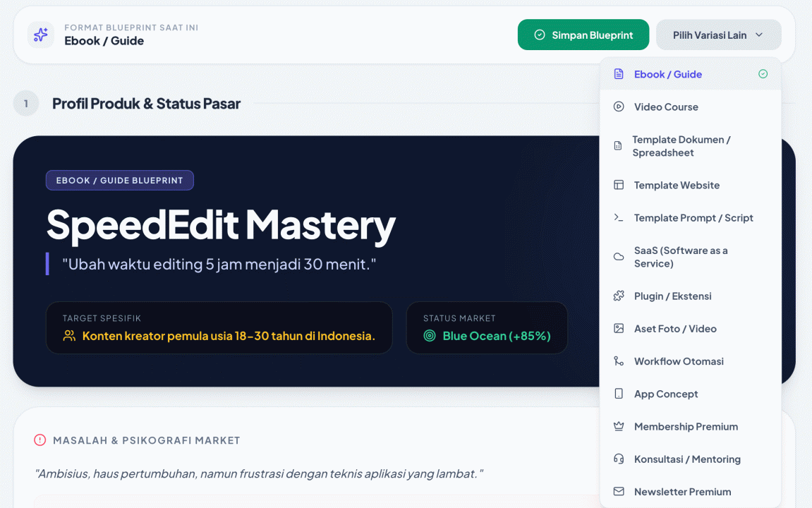Click the image icon beside Aset Foto / Video
The width and height of the screenshot is (812, 508).
pos(619,328)
